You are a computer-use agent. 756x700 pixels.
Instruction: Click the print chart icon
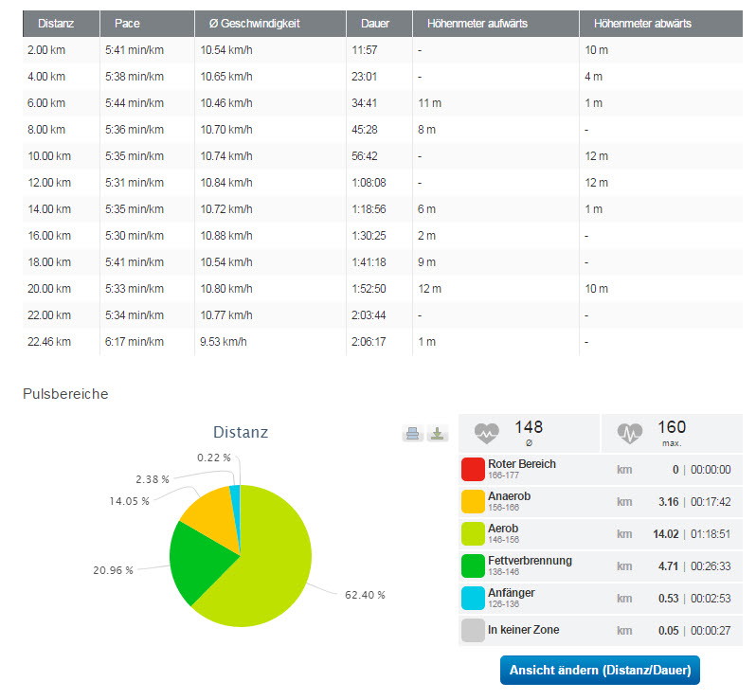tap(412, 434)
